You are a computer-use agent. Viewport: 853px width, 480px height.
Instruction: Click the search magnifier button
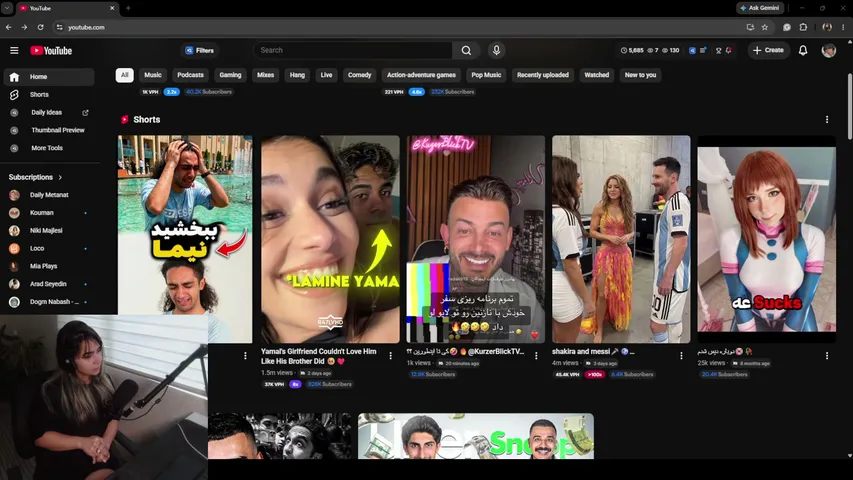[x=466, y=50]
